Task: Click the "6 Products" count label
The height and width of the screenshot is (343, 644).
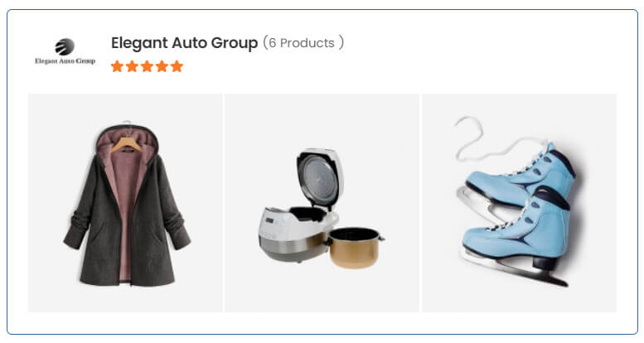Action: coord(302,43)
